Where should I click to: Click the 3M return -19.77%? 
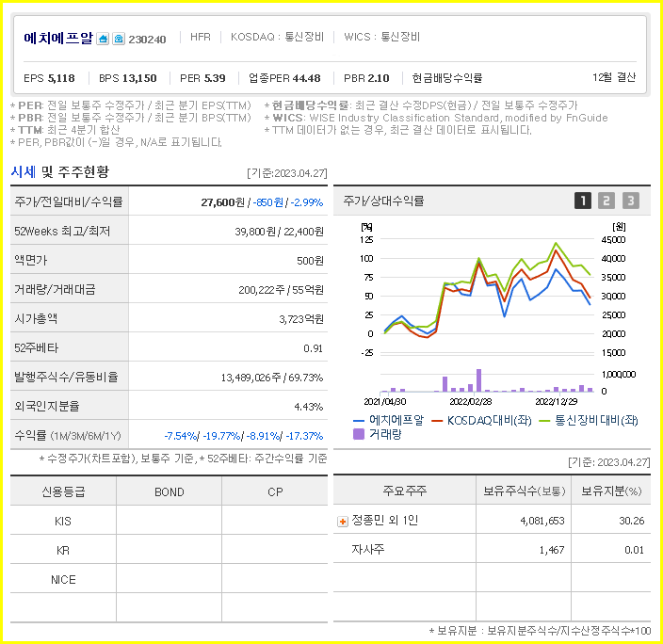[x=221, y=436]
